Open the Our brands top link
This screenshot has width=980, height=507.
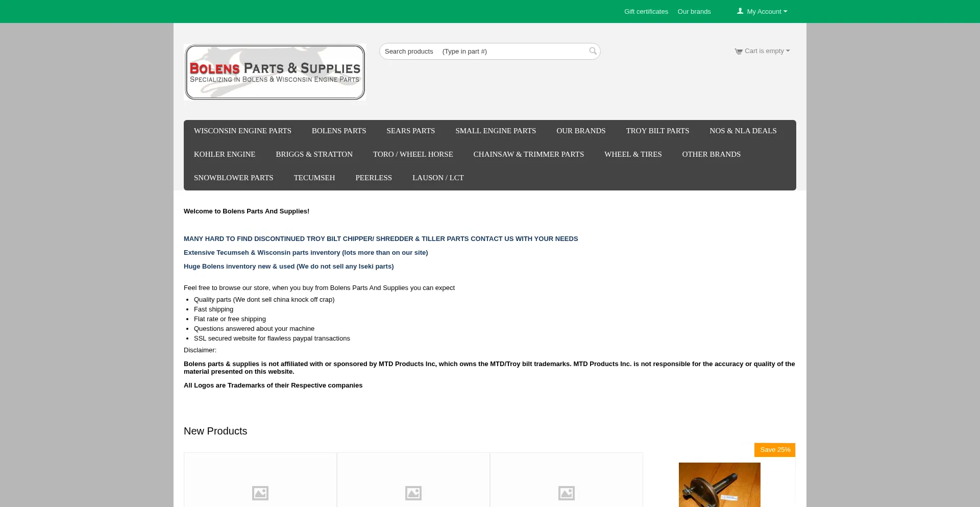(694, 12)
